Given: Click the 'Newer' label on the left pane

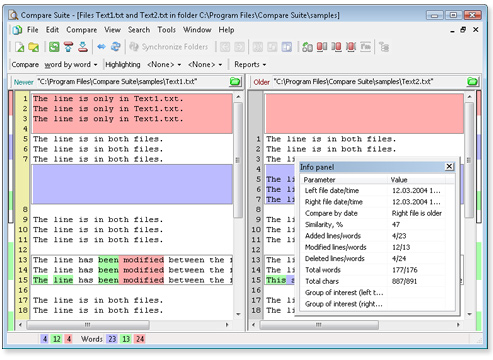Looking at the screenshot, I should 24,82.
